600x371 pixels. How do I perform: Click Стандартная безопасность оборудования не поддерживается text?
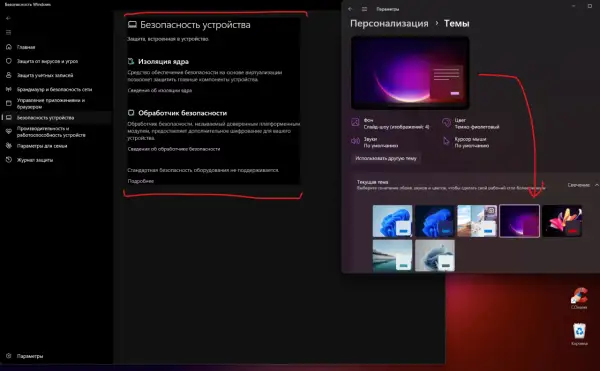point(203,170)
